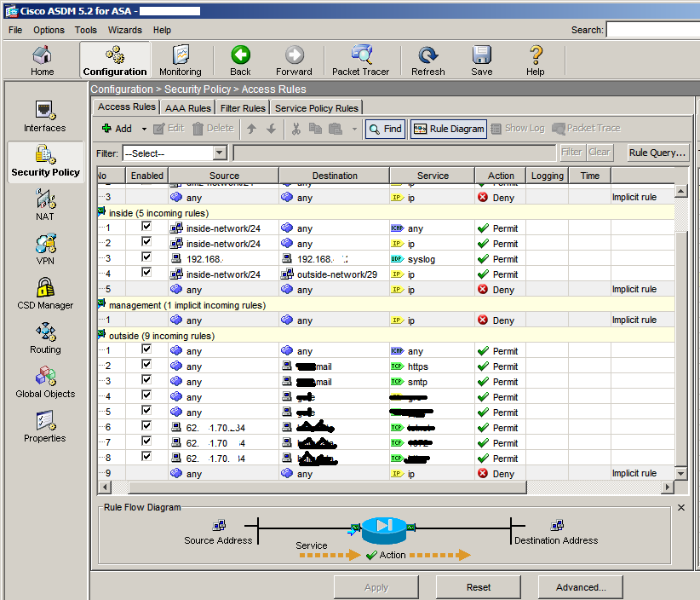Click the Rule Query button
Screen dimensions: 700x600
point(657,153)
